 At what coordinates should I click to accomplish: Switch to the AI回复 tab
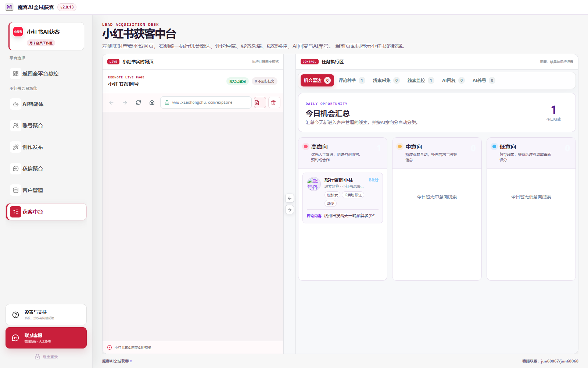pyautogui.click(x=453, y=81)
